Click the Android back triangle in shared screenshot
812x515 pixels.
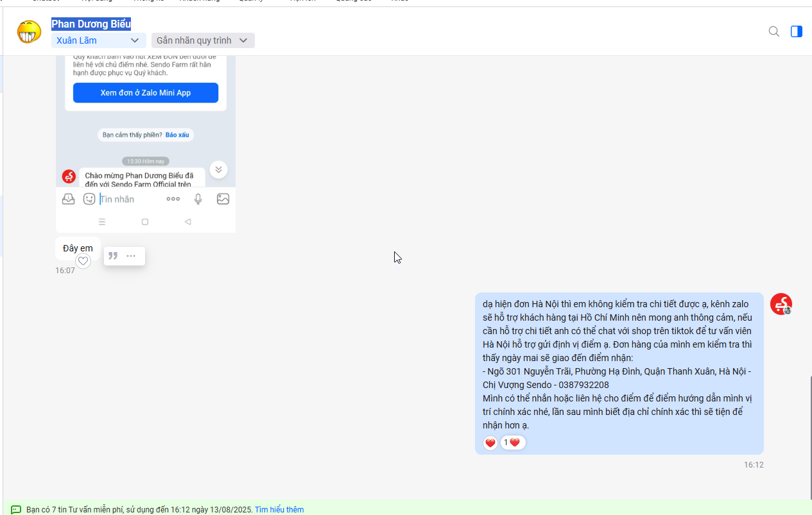(x=187, y=222)
